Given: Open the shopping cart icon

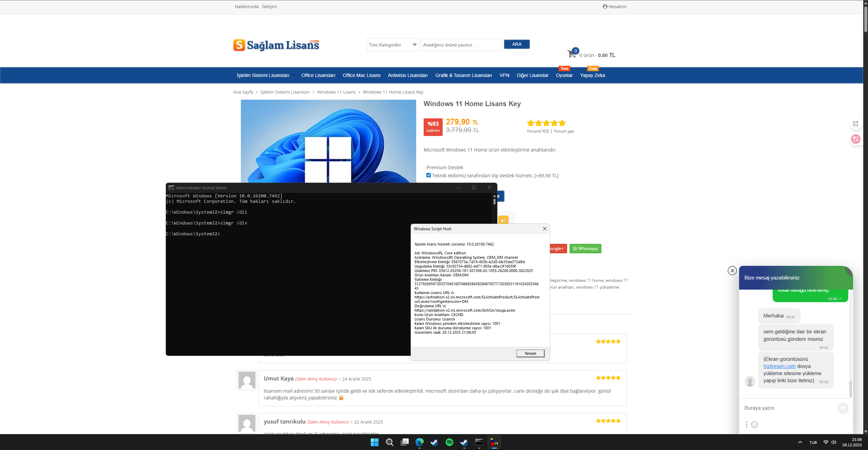Looking at the screenshot, I should pyautogui.click(x=572, y=54).
